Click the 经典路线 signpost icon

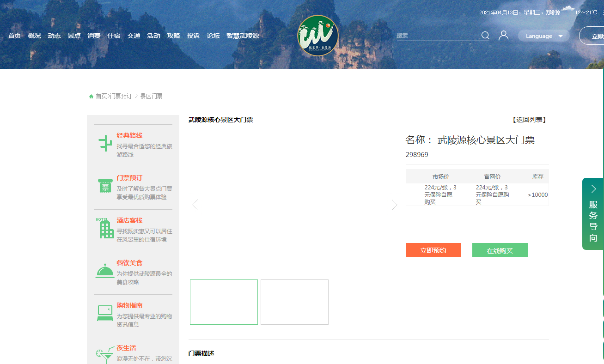(105, 143)
